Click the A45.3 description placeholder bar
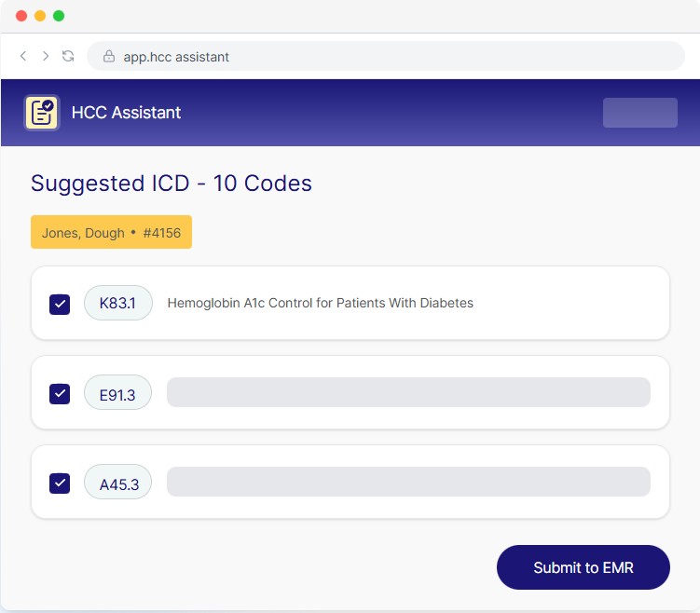Image resolution: width=700 pixels, height=613 pixels. pyautogui.click(x=408, y=482)
